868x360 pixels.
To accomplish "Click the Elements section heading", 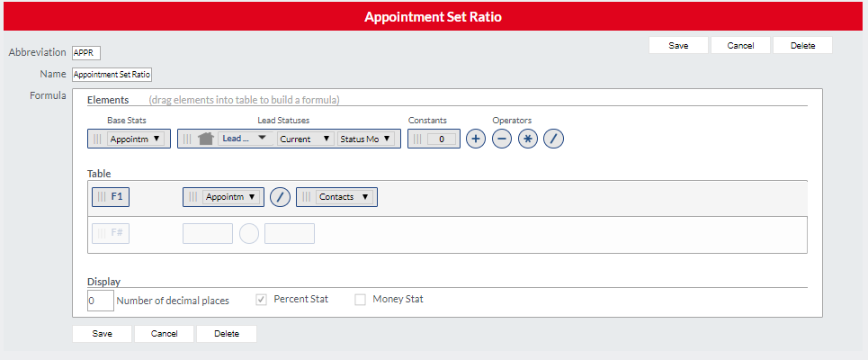I will point(108,100).
